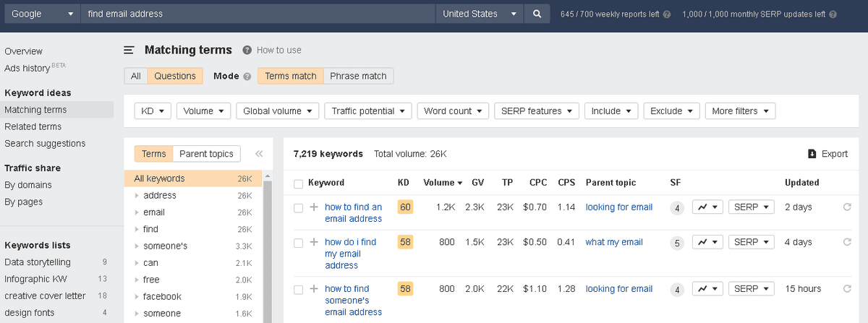This screenshot has height=323, width=868.
Task: Open the Word count filter dropdown
Action: [x=453, y=111]
